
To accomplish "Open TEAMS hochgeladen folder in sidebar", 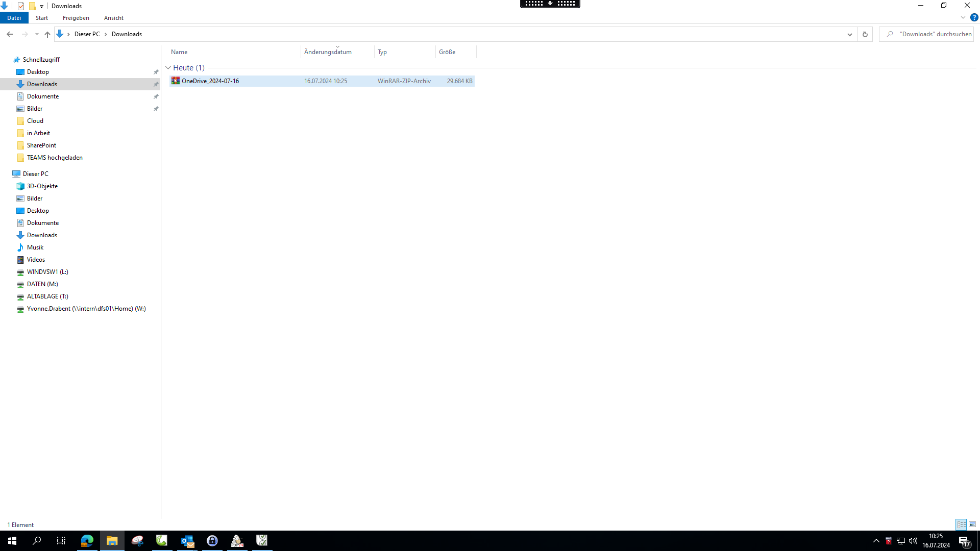I will coord(55,158).
